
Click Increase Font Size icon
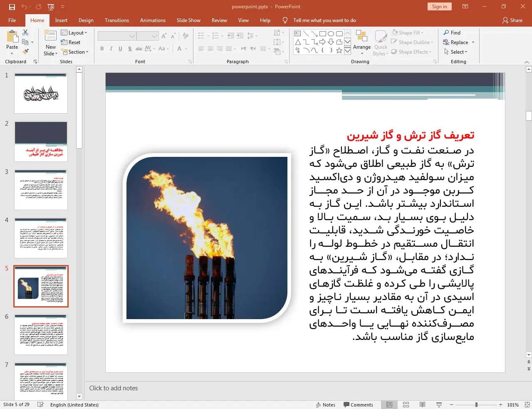[164, 36]
